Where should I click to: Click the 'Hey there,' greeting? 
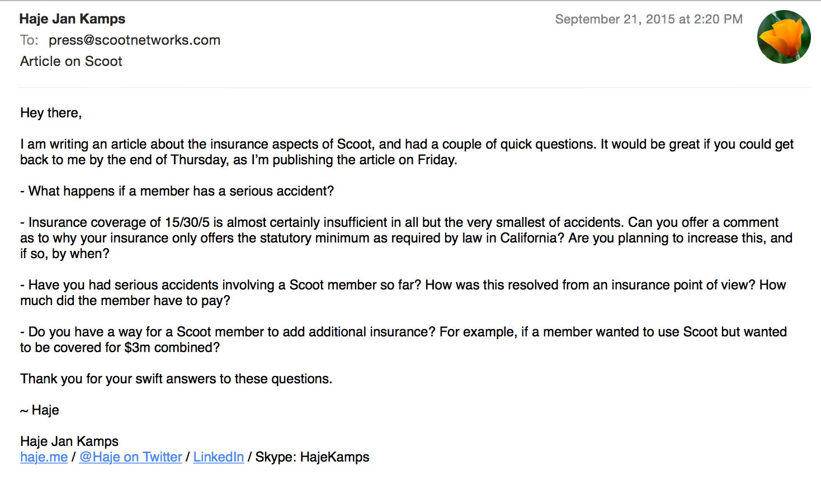pos(51,113)
